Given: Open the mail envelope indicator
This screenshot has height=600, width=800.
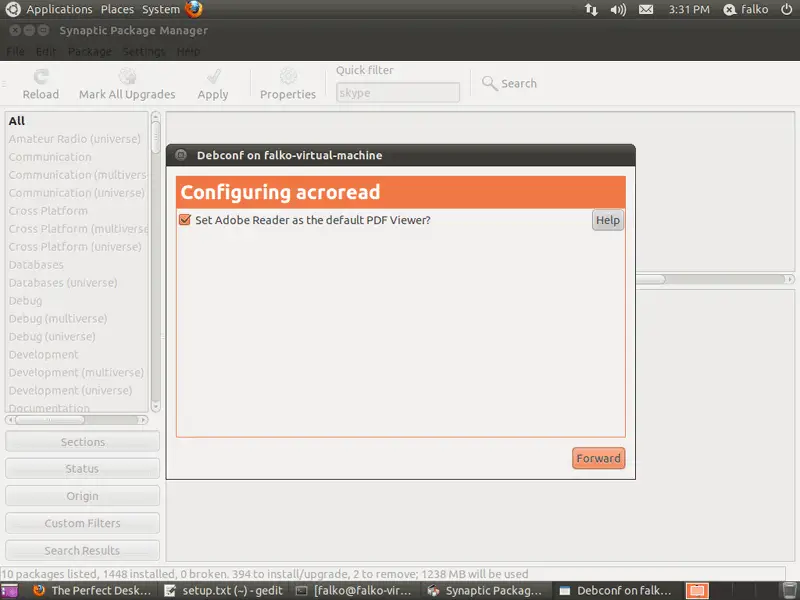Looking at the screenshot, I should [x=646, y=9].
